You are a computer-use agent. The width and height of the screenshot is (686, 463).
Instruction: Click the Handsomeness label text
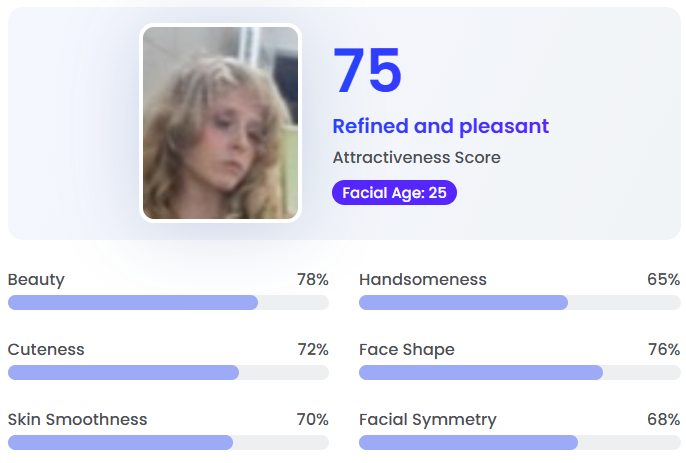(x=423, y=279)
